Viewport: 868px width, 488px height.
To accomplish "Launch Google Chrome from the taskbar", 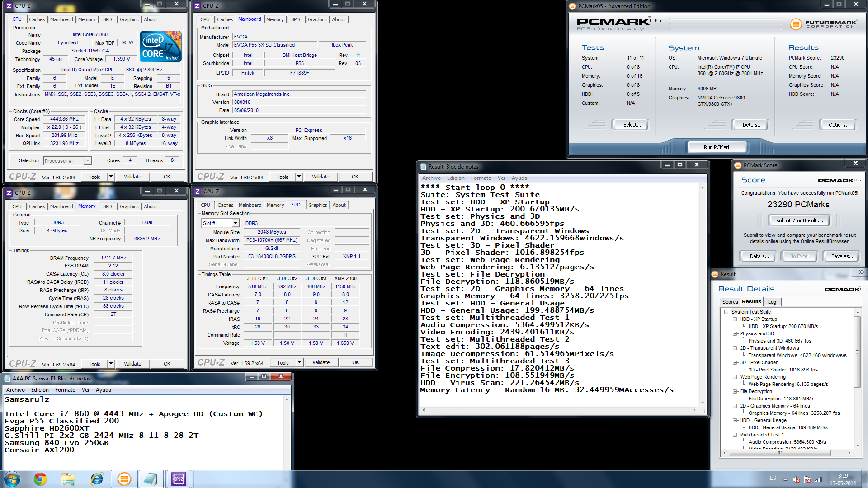I will point(40,479).
